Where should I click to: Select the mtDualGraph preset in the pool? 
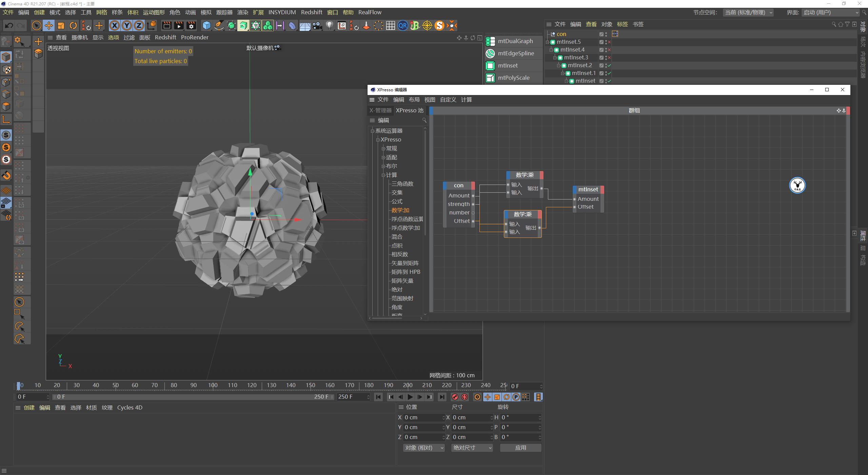click(x=514, y=41)
